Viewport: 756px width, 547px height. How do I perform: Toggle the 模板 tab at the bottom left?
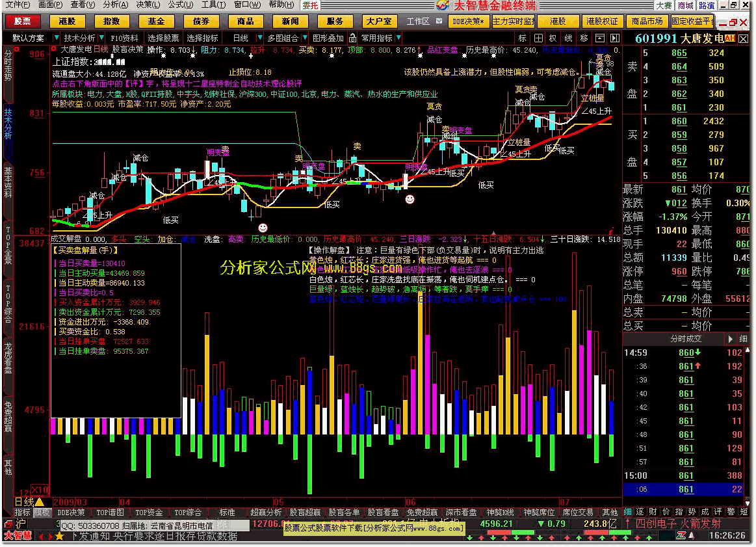[x=42, y=513]
